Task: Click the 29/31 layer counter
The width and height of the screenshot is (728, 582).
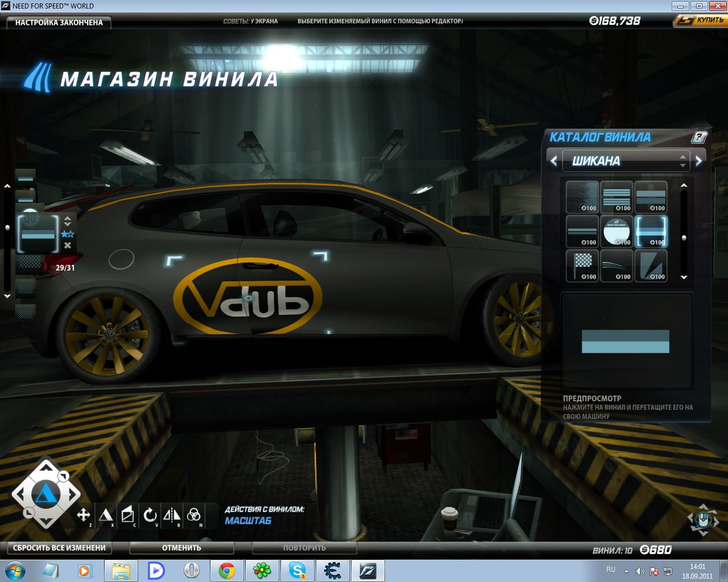Action: tap(65, 268)
